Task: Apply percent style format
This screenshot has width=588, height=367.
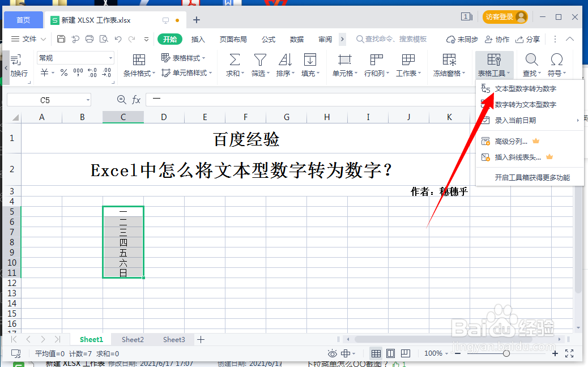Action: pos(64,72)
